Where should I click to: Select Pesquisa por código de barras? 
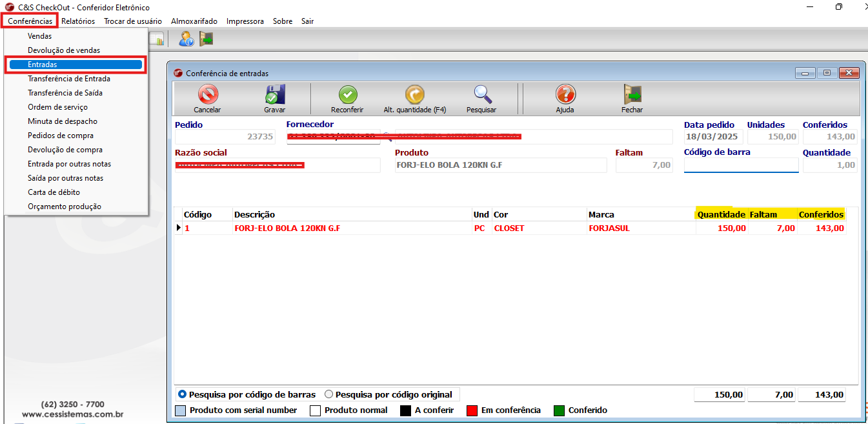[183, 394]
